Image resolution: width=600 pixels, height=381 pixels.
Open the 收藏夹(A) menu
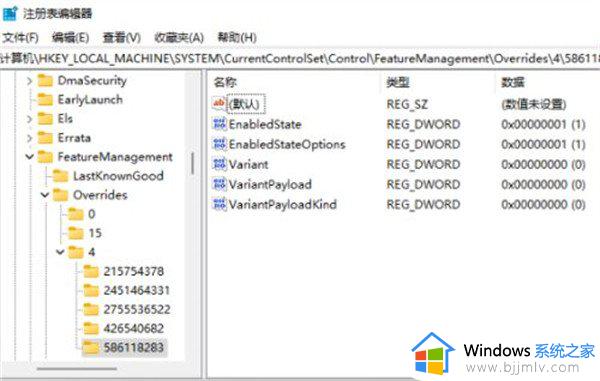click(179, 37)
